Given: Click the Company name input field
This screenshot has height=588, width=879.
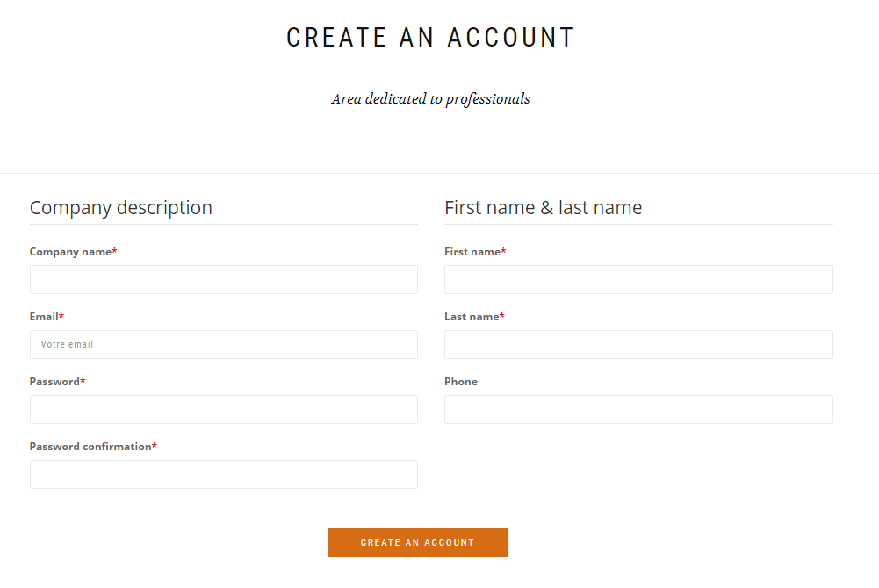Looking at the screenshot, I should click(223, 280).
